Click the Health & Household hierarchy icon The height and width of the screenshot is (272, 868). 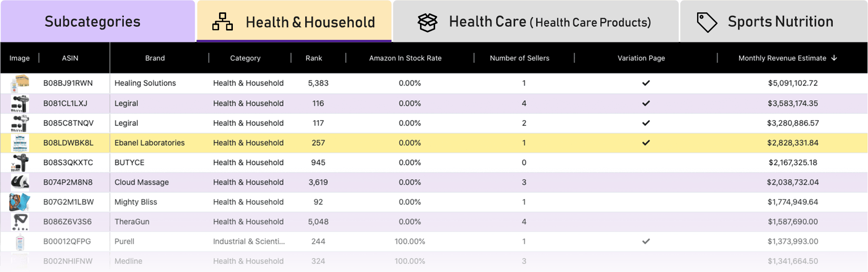(x=222, y=22)
